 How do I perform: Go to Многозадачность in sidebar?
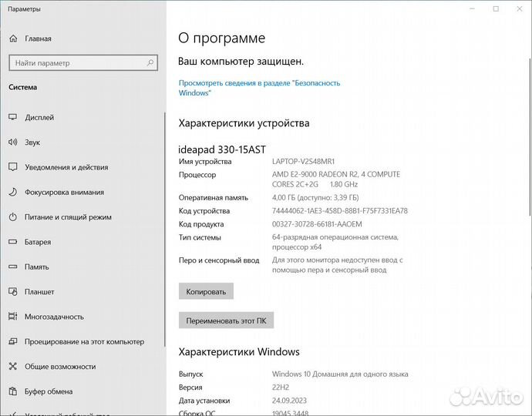53,317
